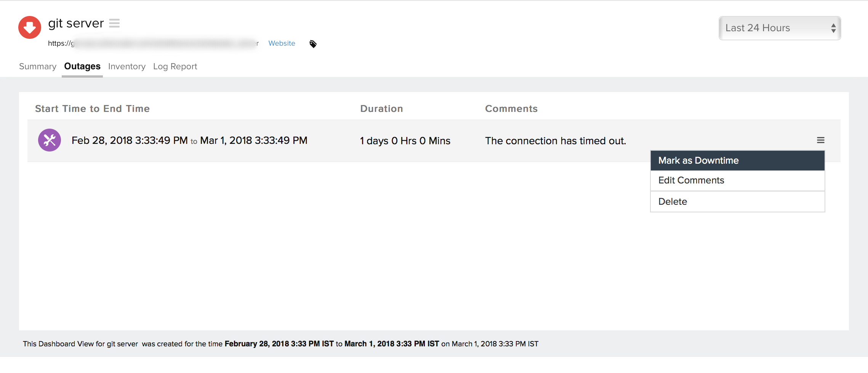The width and height of the screenshot is (868, 373).
Task: View the Log Report tab
Action: 175,66
